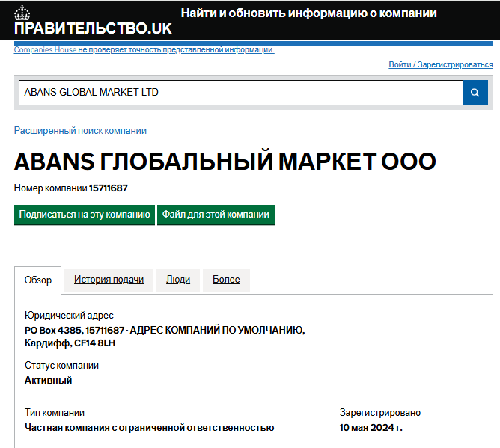Switch to История подачи tab
Image resolution: width=500 pixels, height=448 pixels.
coord(109,280)
